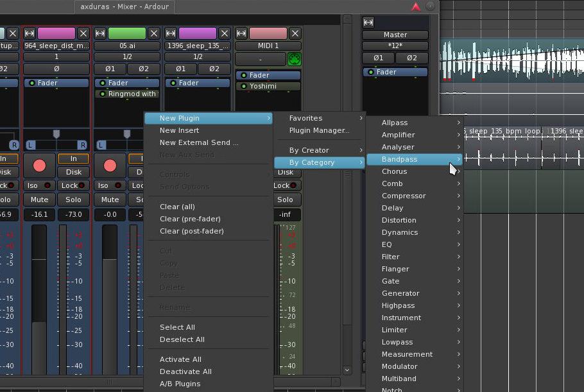Screen dimensions: 584x392
Task: Hide the 05.ai mixer strip with its X
Action: pos(154,33)
